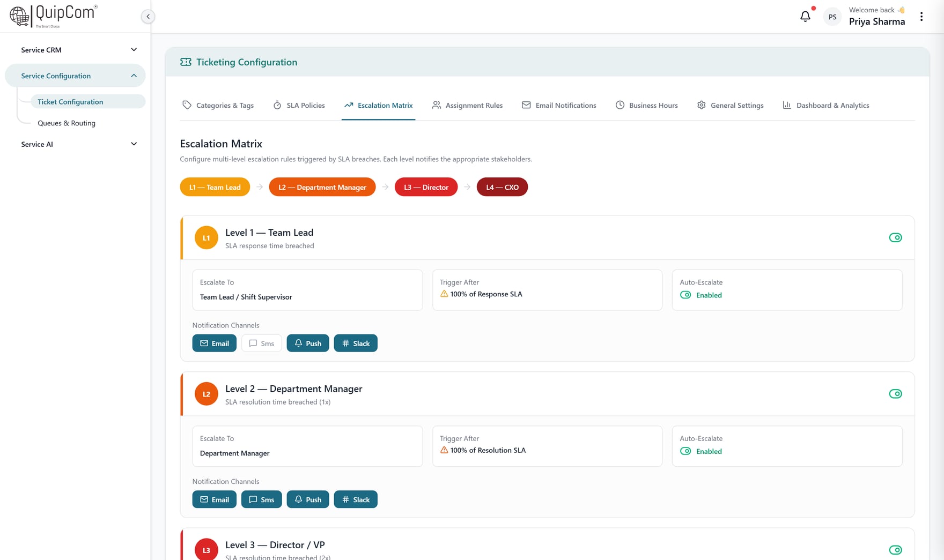944x560 pixels.
Task: Toggle Slack channel for Level 2
Action: click(x=356, y=499)
